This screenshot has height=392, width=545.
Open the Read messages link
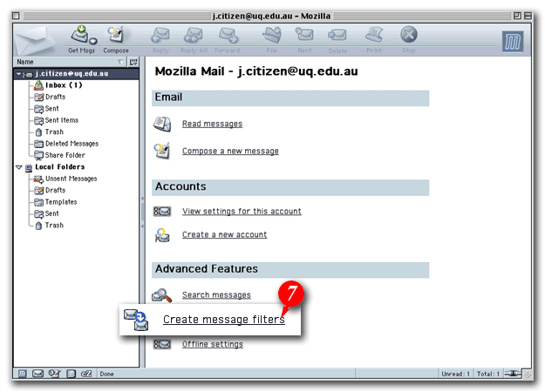(x=212, y=124)
